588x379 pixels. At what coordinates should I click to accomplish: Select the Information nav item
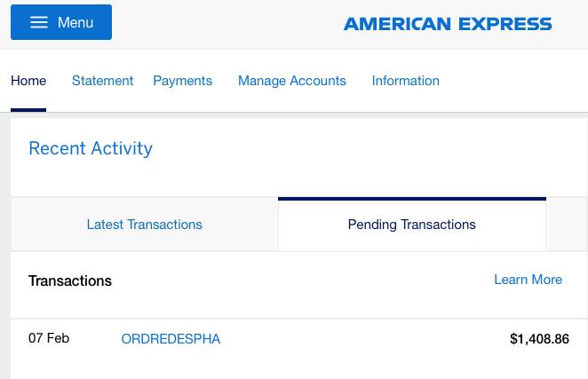pos(405,81)
